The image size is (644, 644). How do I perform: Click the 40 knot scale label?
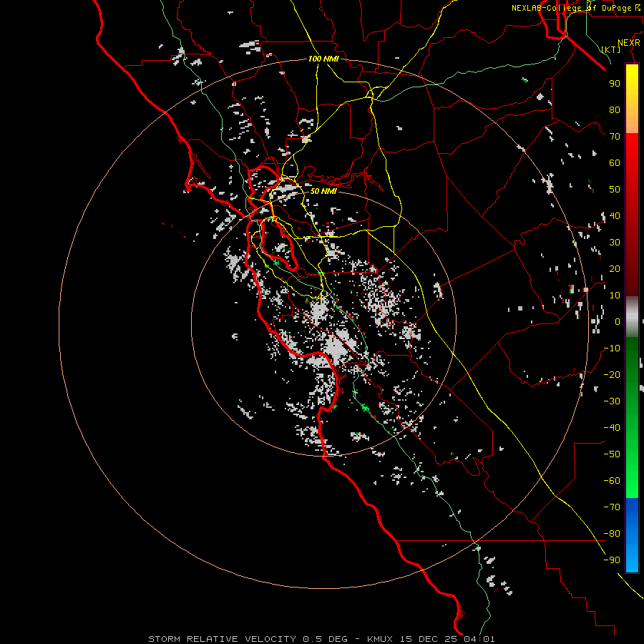pos(615,215)
